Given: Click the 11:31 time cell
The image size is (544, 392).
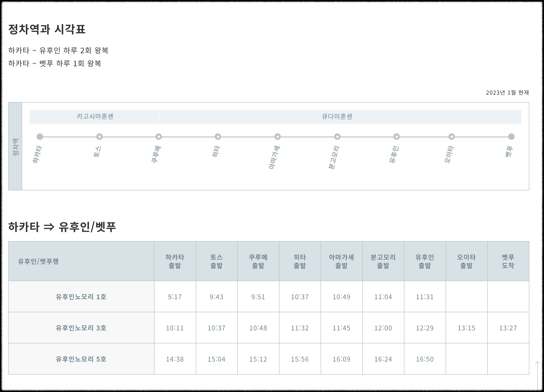Looking at the screenshot, I should click(425, 297).
